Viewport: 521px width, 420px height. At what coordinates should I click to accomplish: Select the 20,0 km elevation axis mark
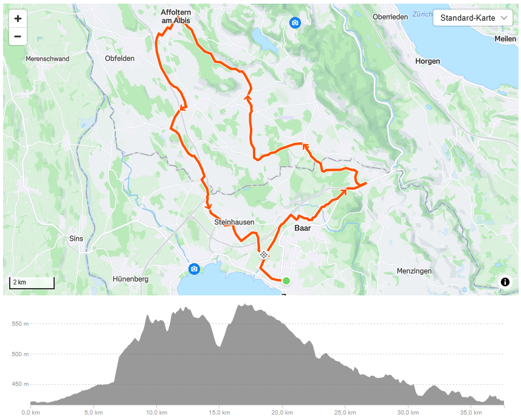tap(281, 412)
